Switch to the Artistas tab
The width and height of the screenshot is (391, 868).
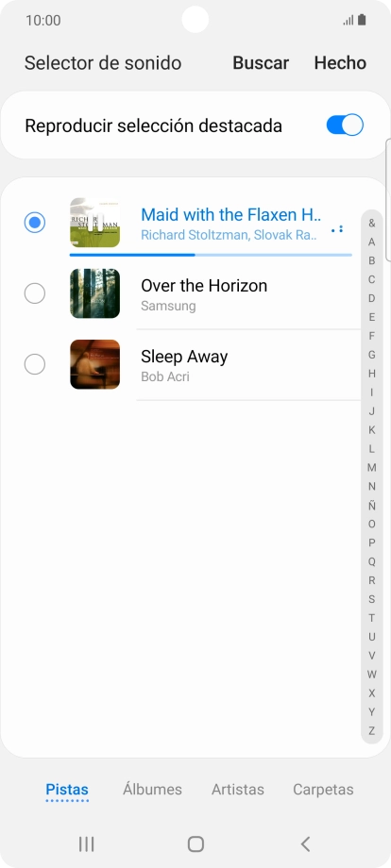pyautogui.click(x=238, y=789)
